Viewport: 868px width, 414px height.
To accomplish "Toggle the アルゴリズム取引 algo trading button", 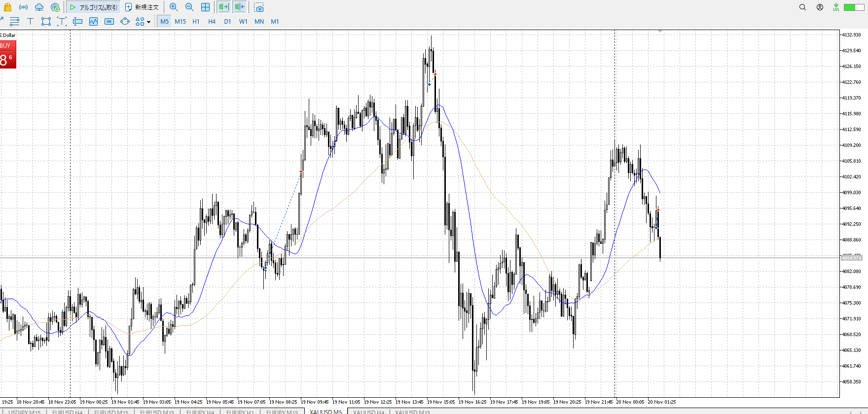I will click(94, 7).
